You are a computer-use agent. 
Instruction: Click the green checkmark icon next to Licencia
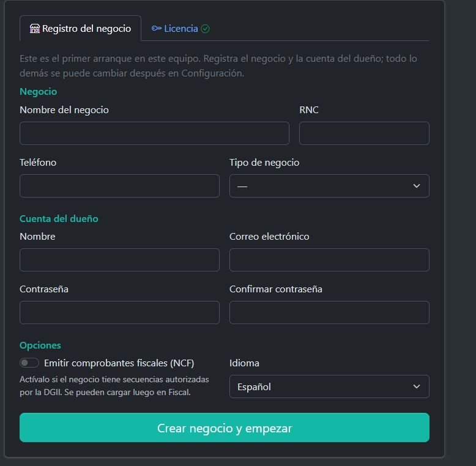(x=205, y=29)
